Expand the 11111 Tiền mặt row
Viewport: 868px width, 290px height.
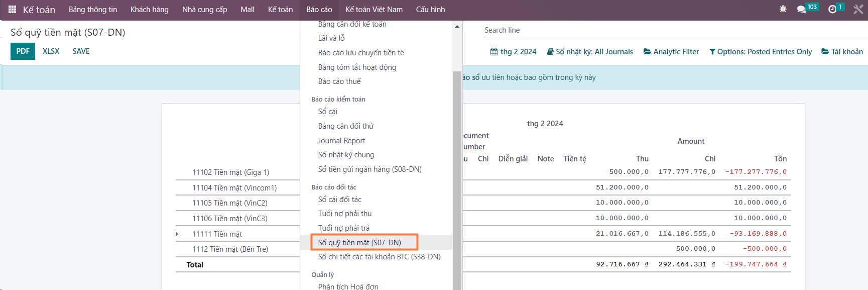pos(177,234)
